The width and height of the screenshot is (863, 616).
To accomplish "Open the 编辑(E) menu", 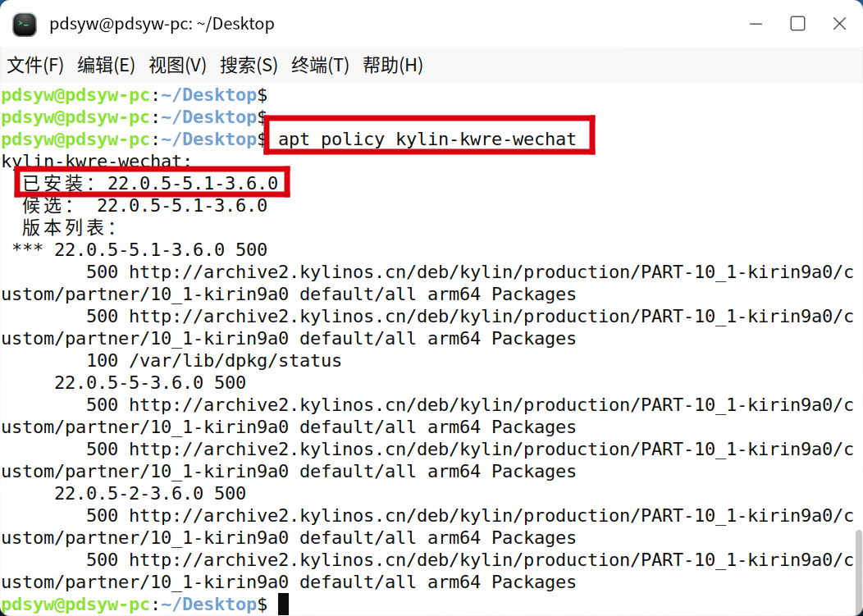I will pyautogui.click(x=106, y=66).
